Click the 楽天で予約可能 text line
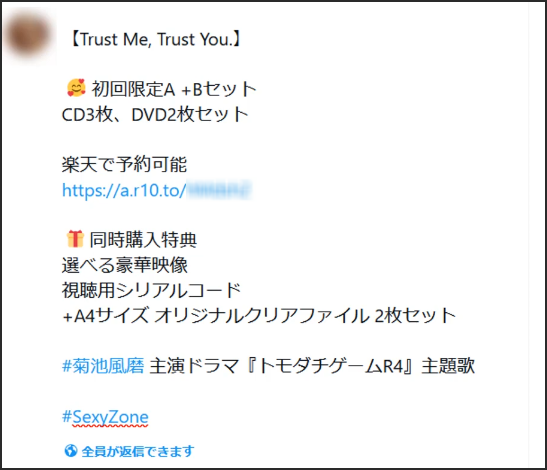Image resolution: width=547 pixels, height=470 pixels. (125, 165)
